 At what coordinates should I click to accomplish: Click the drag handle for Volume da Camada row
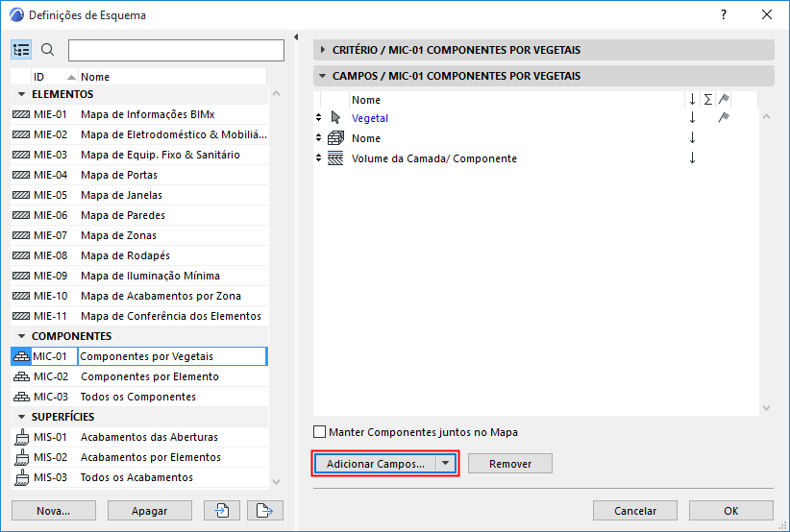click(x=318, y=157)
